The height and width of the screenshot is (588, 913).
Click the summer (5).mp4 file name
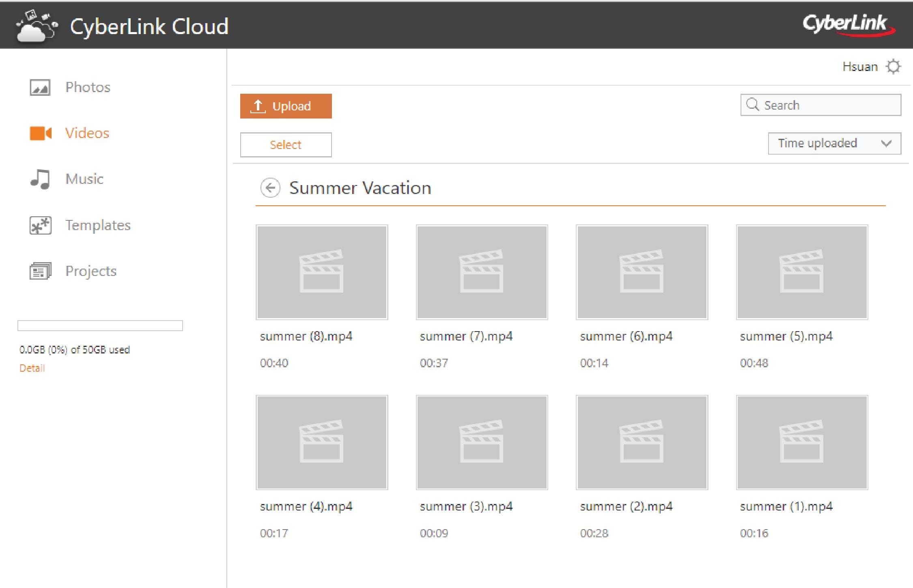tap(786, 336)
